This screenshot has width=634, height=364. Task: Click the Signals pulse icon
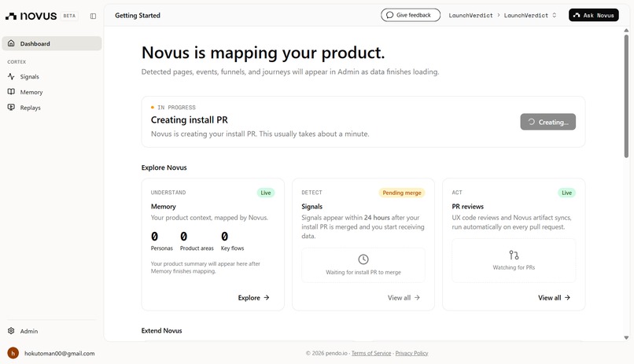click(x=11, y=76)
